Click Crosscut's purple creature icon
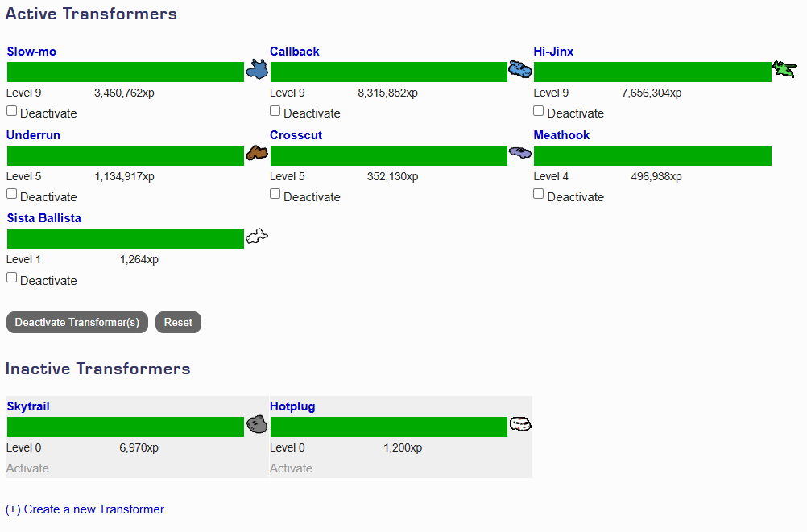This screenshot has width=807, height=532. (520, 152)
